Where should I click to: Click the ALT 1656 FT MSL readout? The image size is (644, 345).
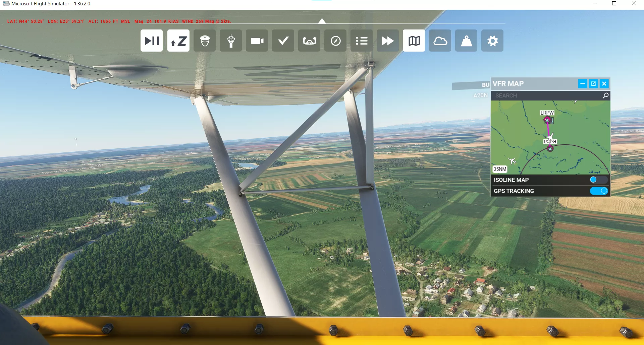click(x=109, y=21)
